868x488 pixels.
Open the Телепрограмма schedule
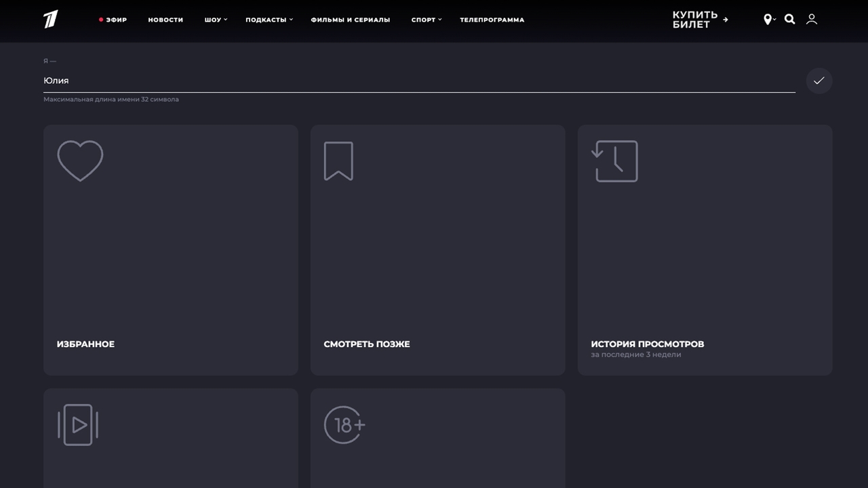(x=492, y=20)
